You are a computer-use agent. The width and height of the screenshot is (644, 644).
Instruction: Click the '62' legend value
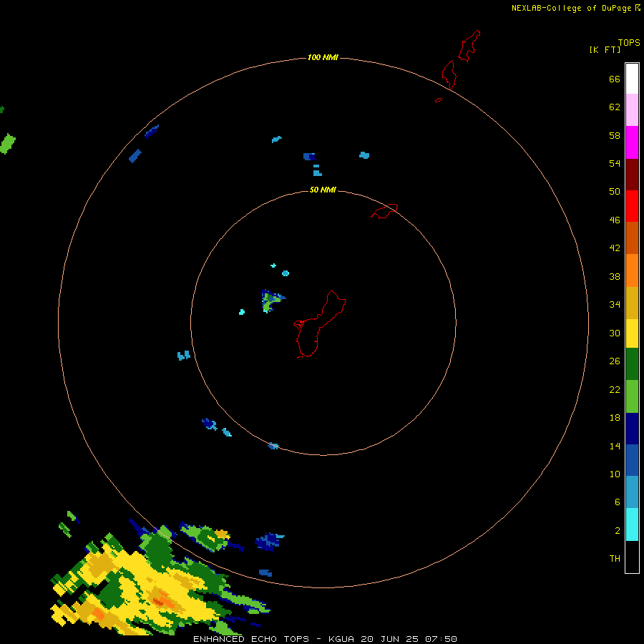point(615,107)
